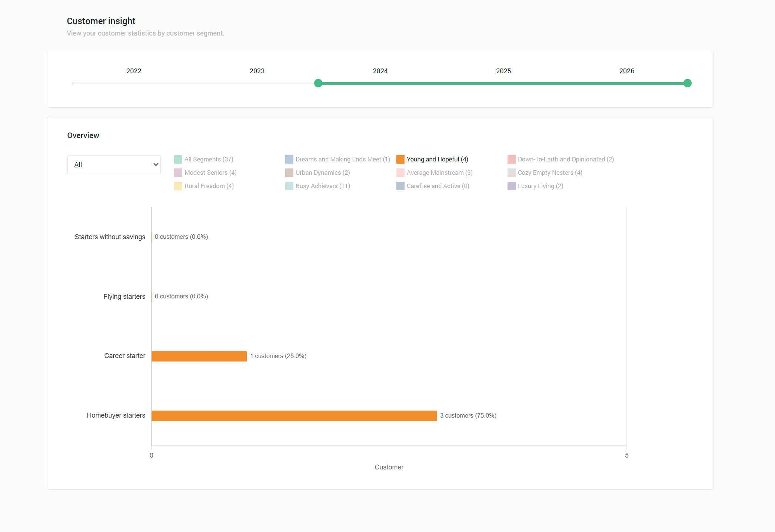775x532 pixels.
Task: Click the 2023 year marker
Action: (257, 71)
